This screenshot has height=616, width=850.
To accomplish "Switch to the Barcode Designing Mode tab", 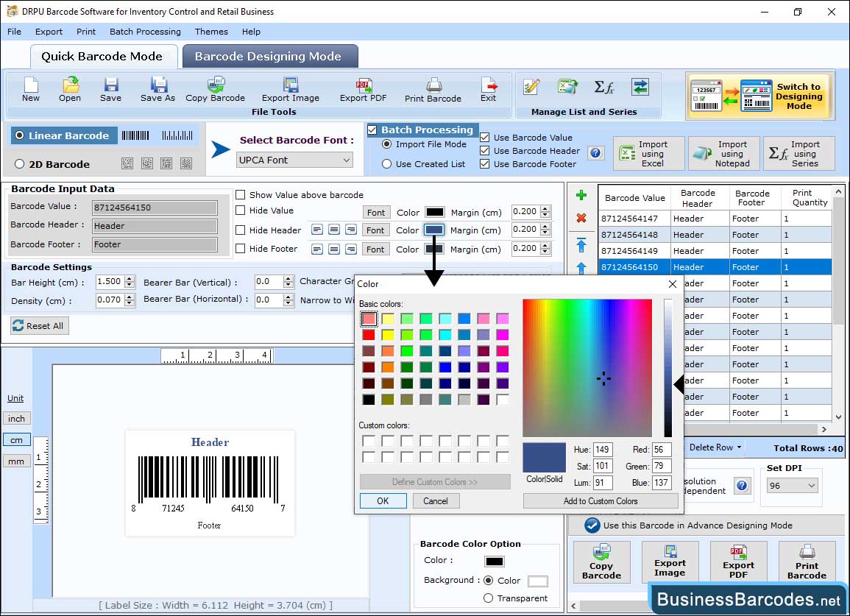I will point(270,57).
